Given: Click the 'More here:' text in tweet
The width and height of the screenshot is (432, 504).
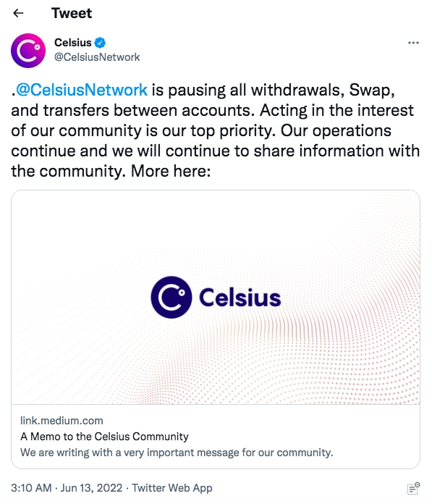Looking at the screenshot, I should click(x=171, y=171).
